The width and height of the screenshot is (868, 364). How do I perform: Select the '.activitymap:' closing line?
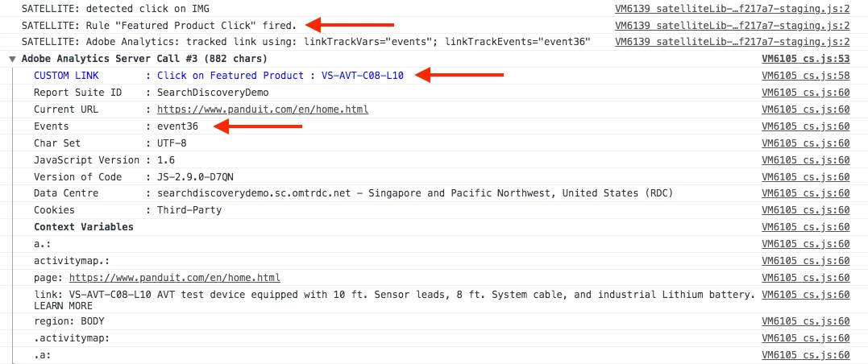[72, 338]
